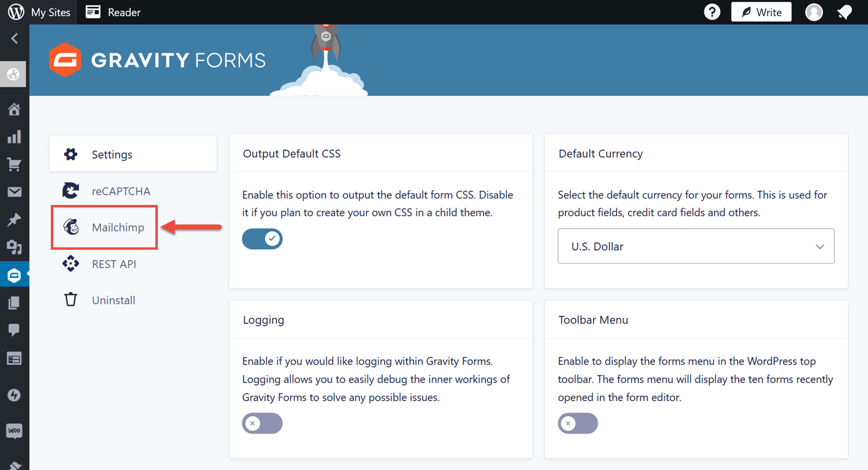
Task: Click the Uninstall trash icon
Action: click(71, 300)
